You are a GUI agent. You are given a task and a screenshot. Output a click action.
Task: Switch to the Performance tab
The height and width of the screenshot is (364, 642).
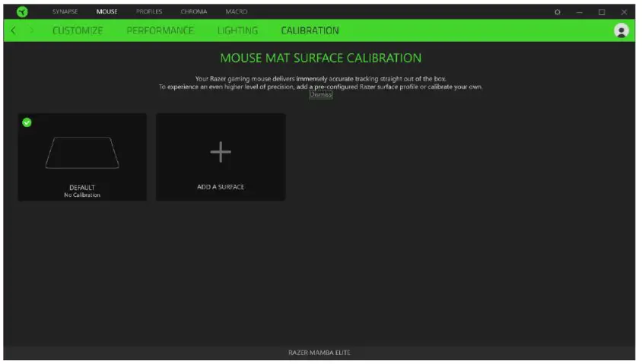pos(160,30)
